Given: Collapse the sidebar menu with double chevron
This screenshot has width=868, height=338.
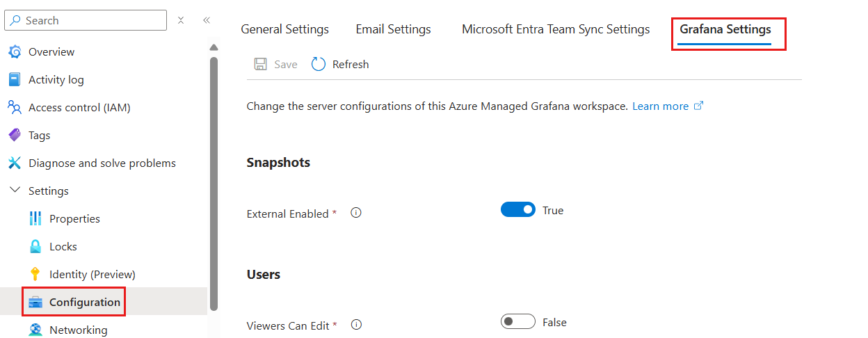Looking at the screenshot, I should 207,21.
